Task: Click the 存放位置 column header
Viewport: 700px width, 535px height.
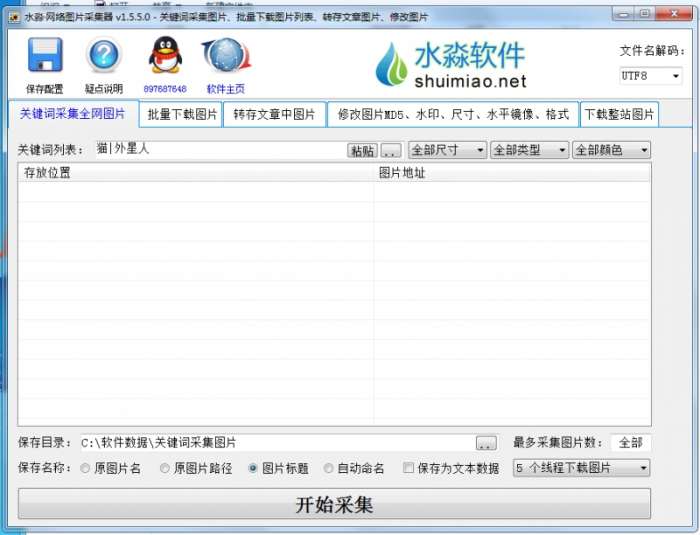Action: coord(196,172)
